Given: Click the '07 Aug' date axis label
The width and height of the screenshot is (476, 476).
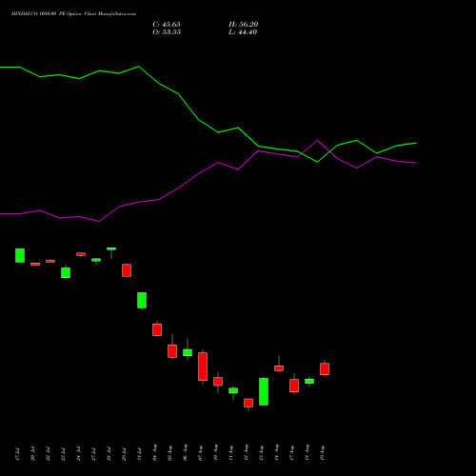Looking at the screenshot, I should pyautogui.click(x=200, y=452).
